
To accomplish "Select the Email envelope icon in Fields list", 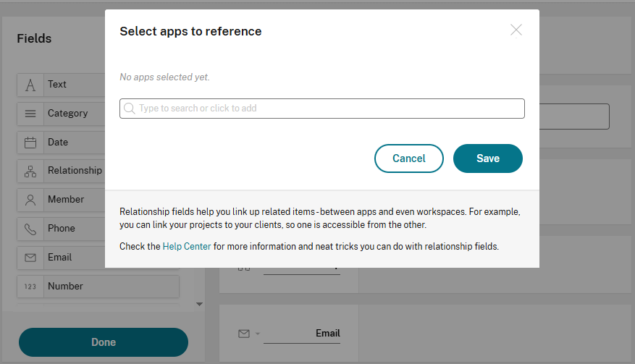I will [30, 258].
